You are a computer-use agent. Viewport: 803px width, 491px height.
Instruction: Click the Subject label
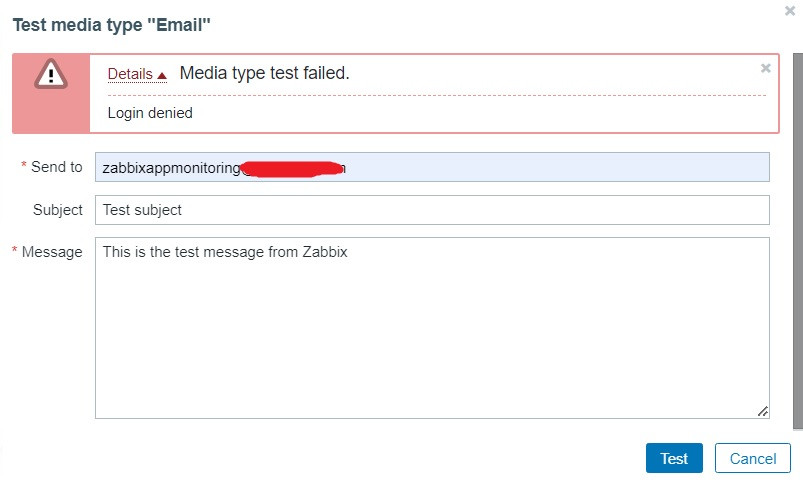pos(58,210)
